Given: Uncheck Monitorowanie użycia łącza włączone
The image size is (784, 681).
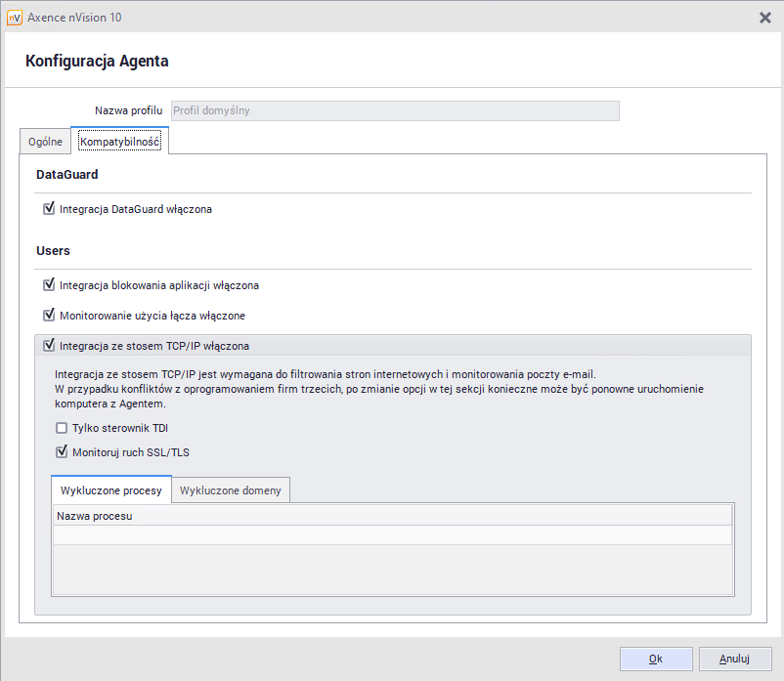Looking at the screenshot, I should pos(49,315).
